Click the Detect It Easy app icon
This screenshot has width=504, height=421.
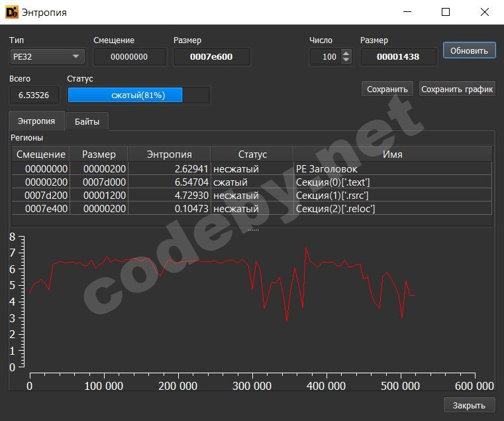pyautogui.click(x=11, y=12)
